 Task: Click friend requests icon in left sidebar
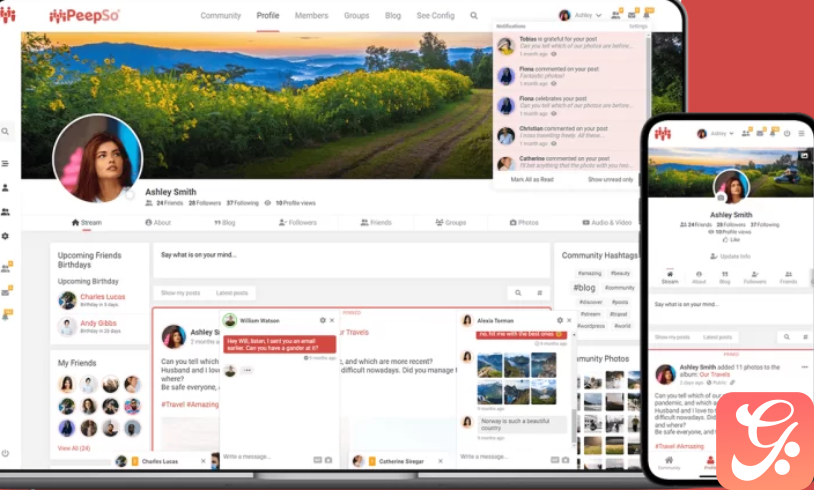(x=6, y=268)
